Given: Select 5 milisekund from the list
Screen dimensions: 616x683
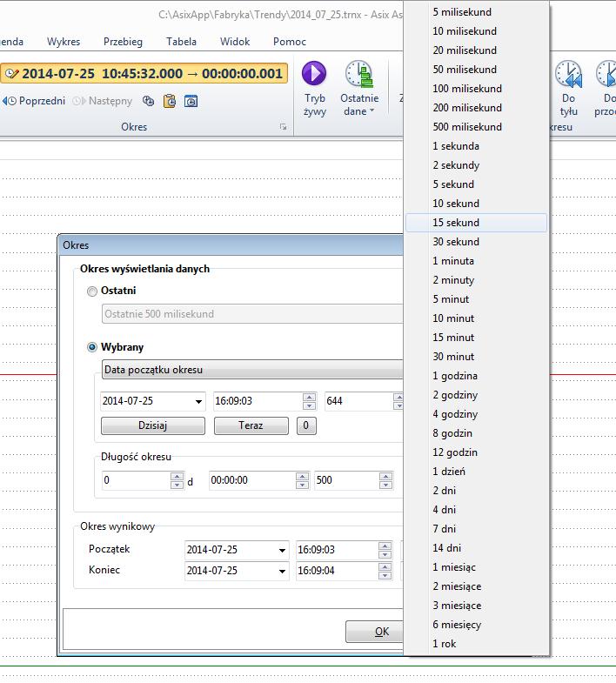Looking at the screenshot, I should click(476, 12).
